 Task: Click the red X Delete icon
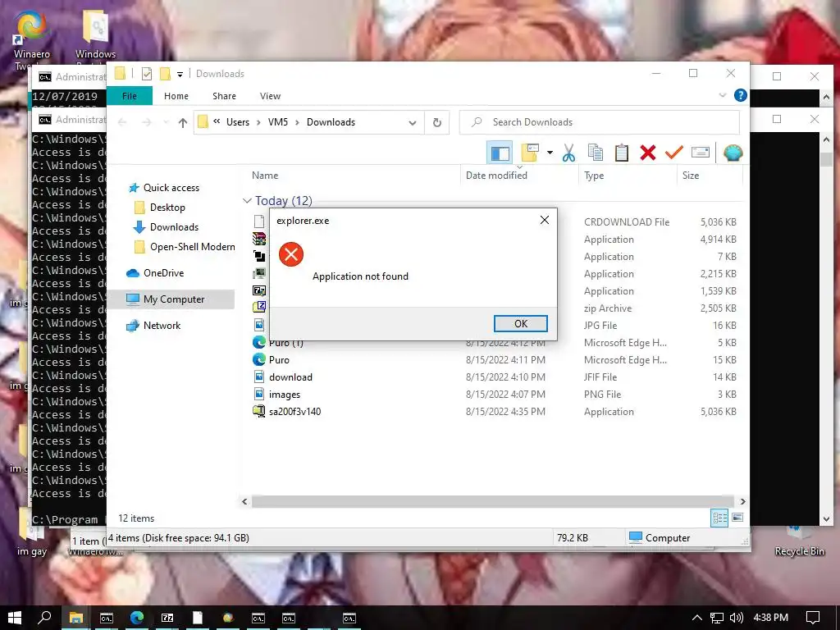648,153
